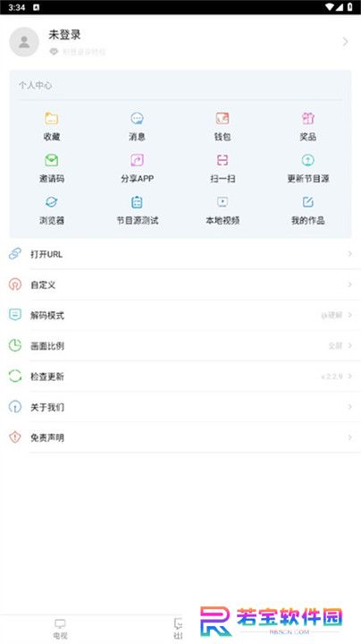Viewport: 361px width, 644px height.
Task: Expand the 画面比例 aspect ratio setting
Action: pyautogui.click(x=180, y=346)
